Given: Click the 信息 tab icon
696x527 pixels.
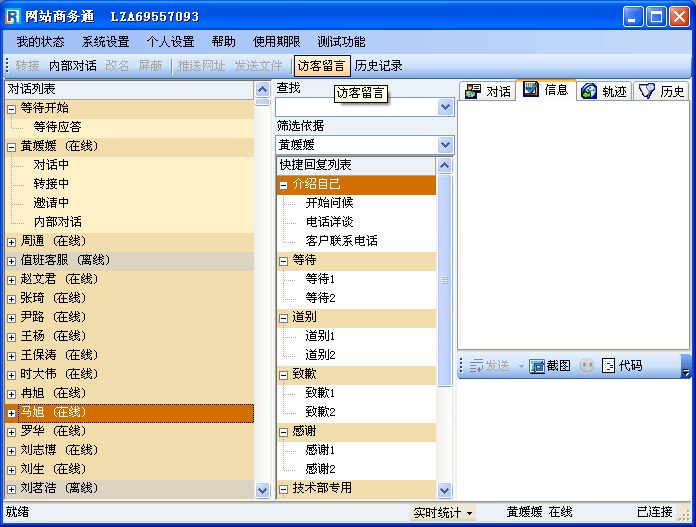Looking at the screenshot, I should pos(530,89).
